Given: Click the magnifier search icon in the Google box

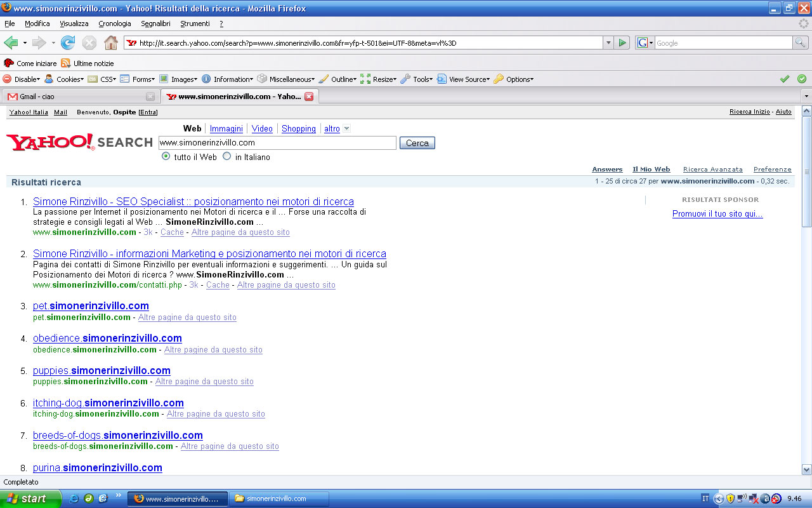Looking at the screenshot, I should click(801, 43).
